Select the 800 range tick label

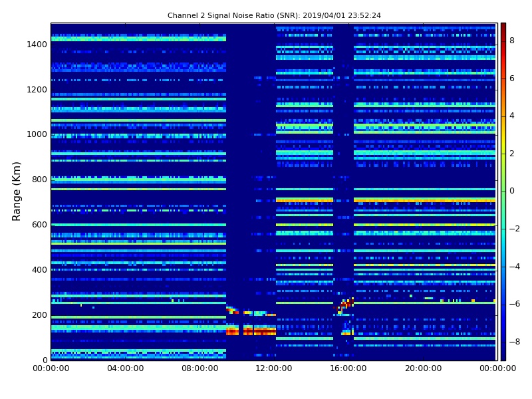click(39, 180)
